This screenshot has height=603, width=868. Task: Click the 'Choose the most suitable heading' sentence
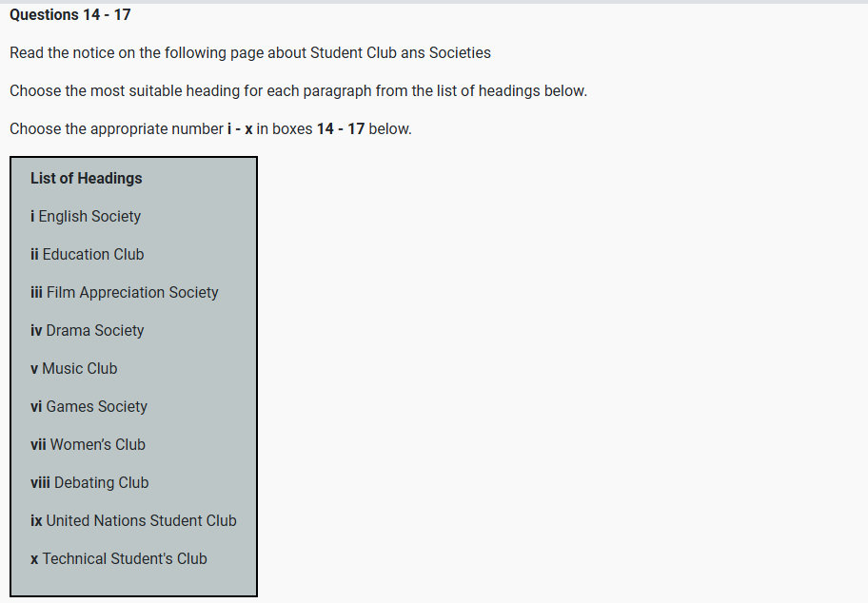click(x=298, y=91)
